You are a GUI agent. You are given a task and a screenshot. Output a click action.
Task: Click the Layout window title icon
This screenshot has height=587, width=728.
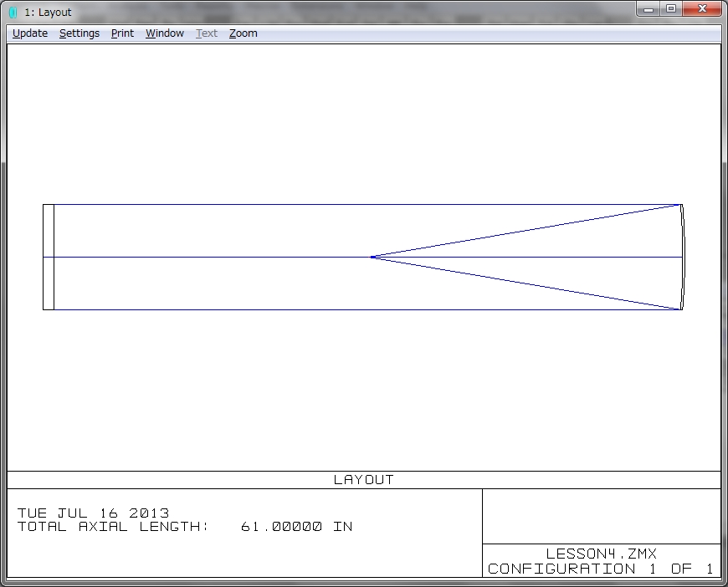13,13
